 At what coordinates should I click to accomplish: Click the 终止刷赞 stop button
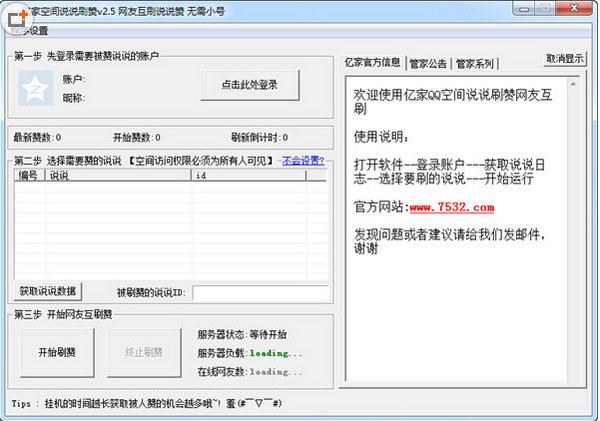[x=143, y=352]
